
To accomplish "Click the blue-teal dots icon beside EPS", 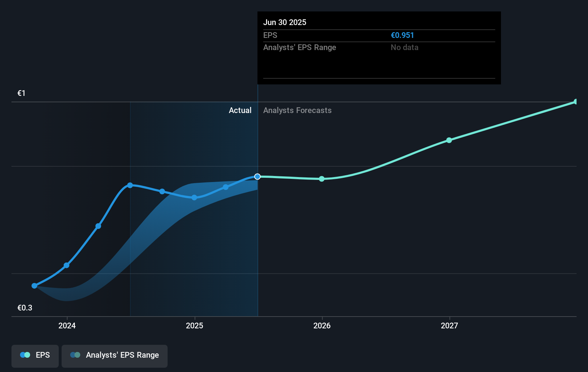I will point(25,355).
